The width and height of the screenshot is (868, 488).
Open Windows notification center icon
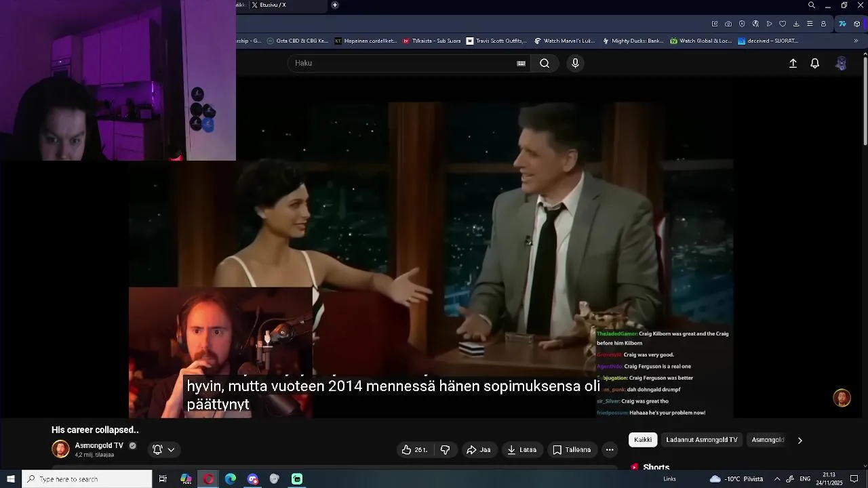pos(854,479)
